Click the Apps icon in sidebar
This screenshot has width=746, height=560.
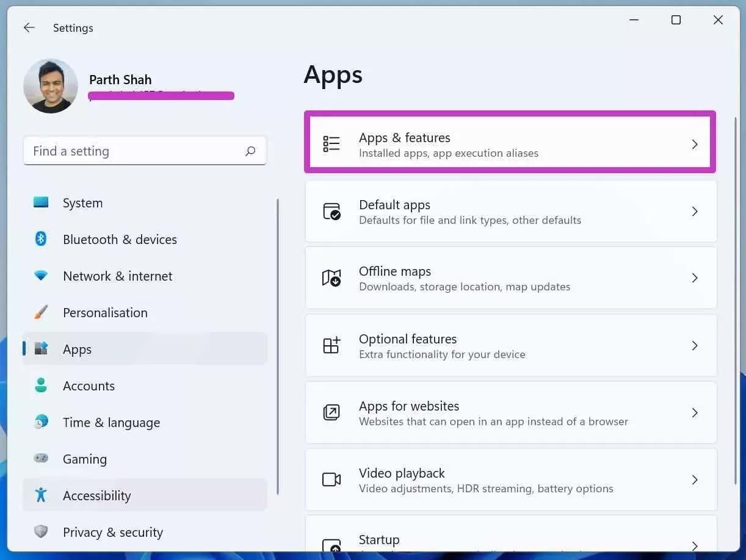[41, 349]
